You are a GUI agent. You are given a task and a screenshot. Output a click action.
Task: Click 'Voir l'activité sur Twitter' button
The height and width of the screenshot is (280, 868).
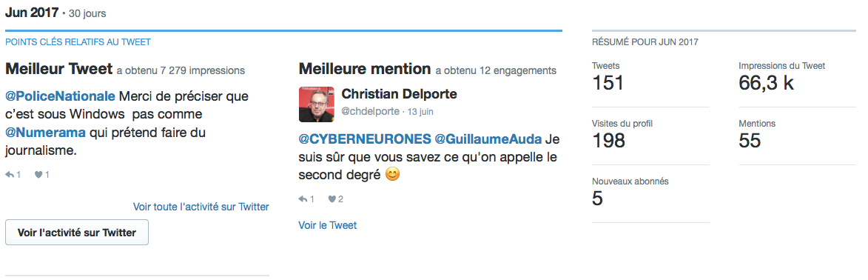coord(77,233)
